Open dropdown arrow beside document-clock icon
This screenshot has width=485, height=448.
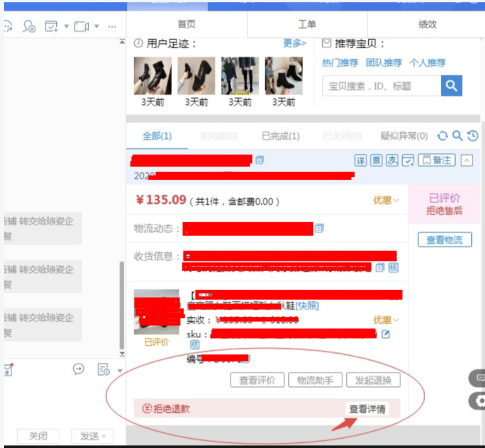[x=120, y=371]
